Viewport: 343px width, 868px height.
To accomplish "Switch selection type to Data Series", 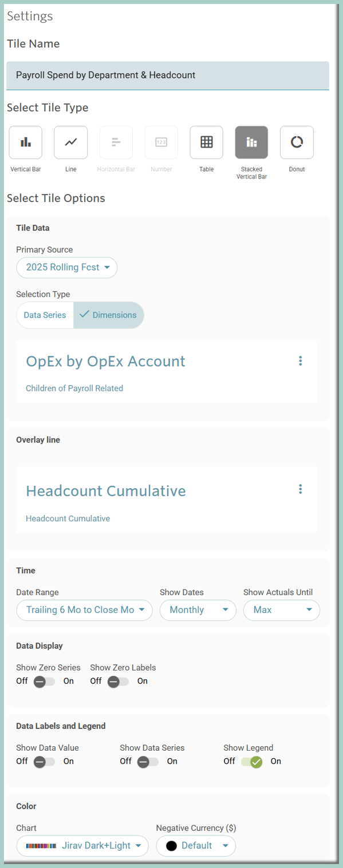I will click(45, 315).
